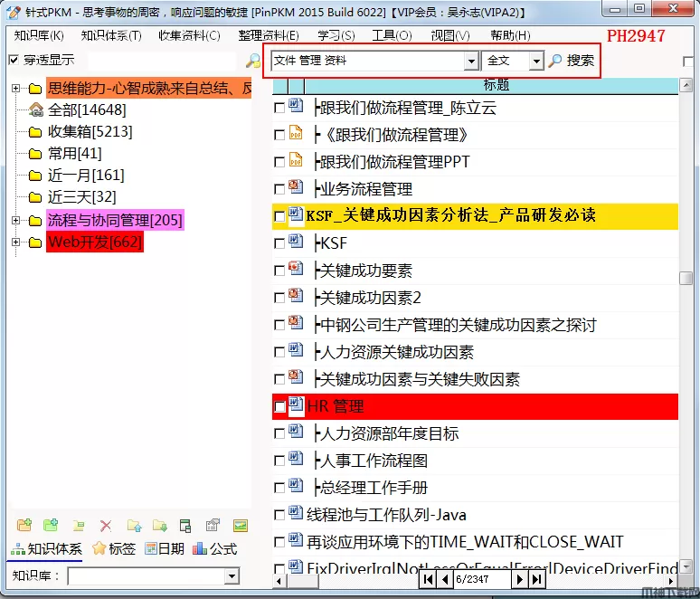
Task: Click the horizontal scrollbar right arrow
Action: point(671,581)
